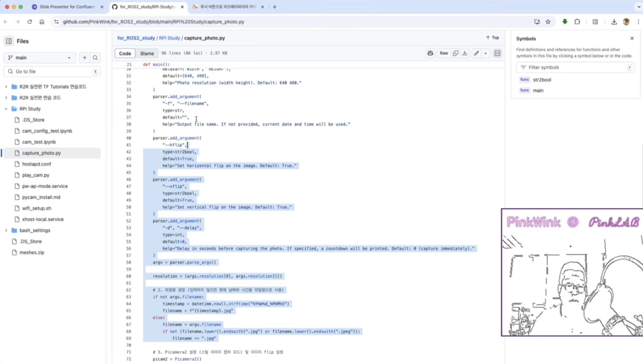Add file plus icon in sidebar
The width and height of the screenshot is (643, 364).
coord(84,58)
